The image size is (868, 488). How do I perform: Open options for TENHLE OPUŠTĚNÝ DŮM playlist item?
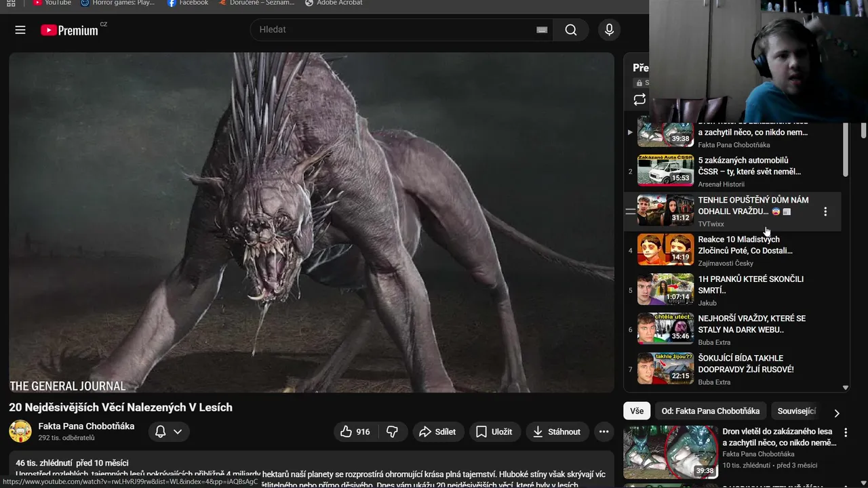(825, 211)
